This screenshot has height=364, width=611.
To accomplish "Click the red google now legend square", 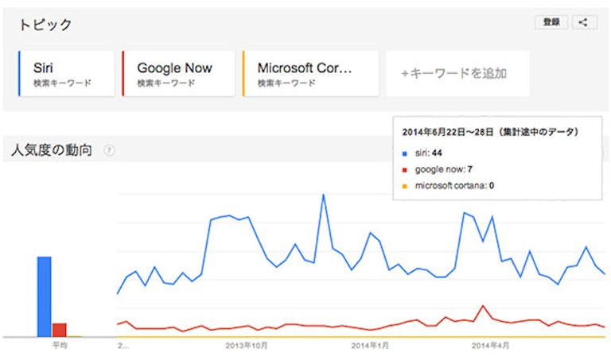I will tap(405, 168).
